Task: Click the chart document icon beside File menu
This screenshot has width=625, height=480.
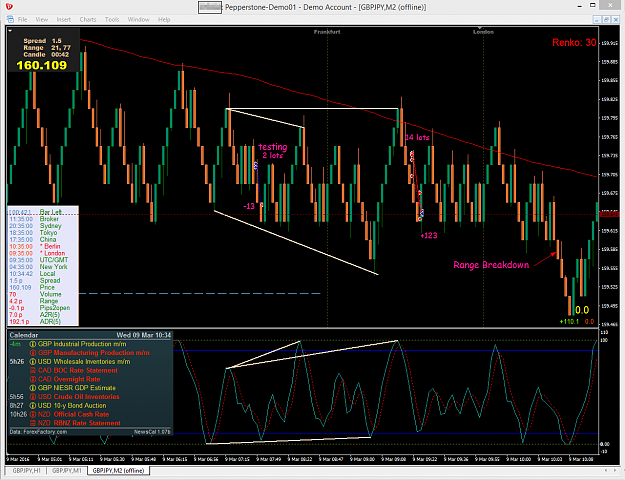Action: pos(10,19)
